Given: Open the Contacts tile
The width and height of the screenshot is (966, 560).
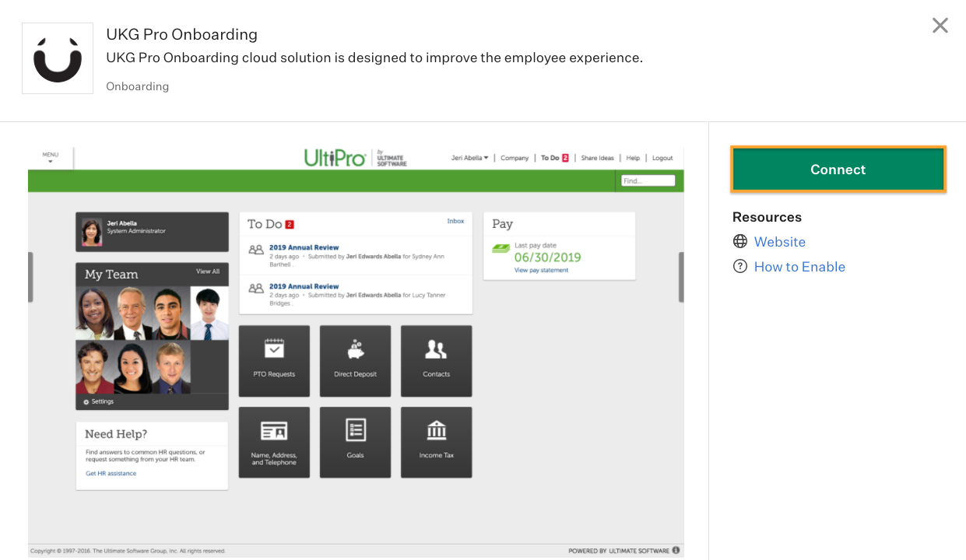Looking at the screenshot, I should (436, 361).
